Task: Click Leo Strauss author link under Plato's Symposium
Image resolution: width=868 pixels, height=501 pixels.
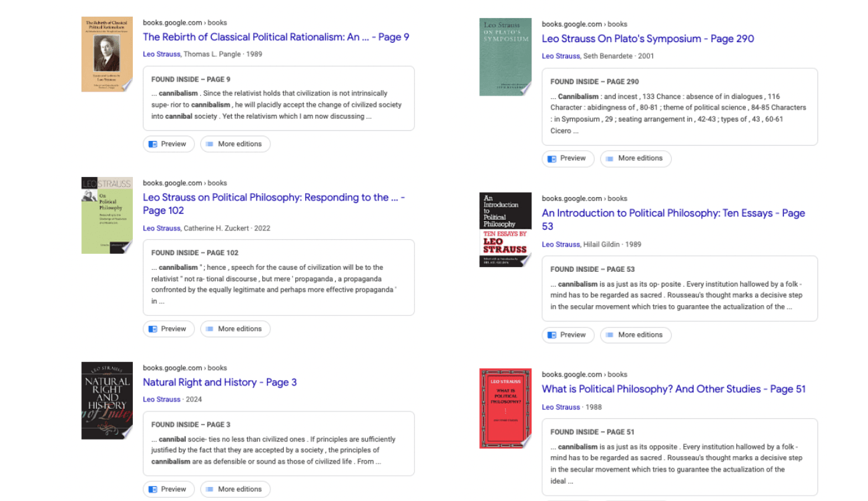Action: (560, 56)
